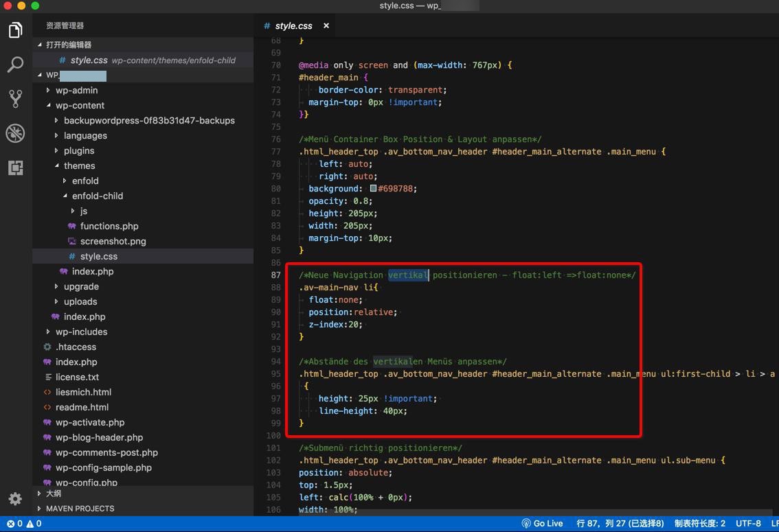The height and width of the screenshot is (532, 779).
Task: Open the Debug view icon
Action: click(x=15, y=133)
